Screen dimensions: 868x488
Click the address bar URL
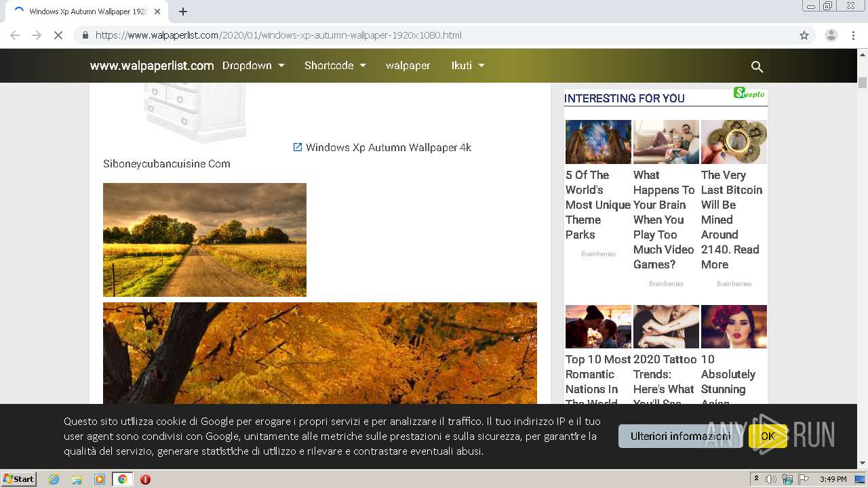[x=278, y=35]
